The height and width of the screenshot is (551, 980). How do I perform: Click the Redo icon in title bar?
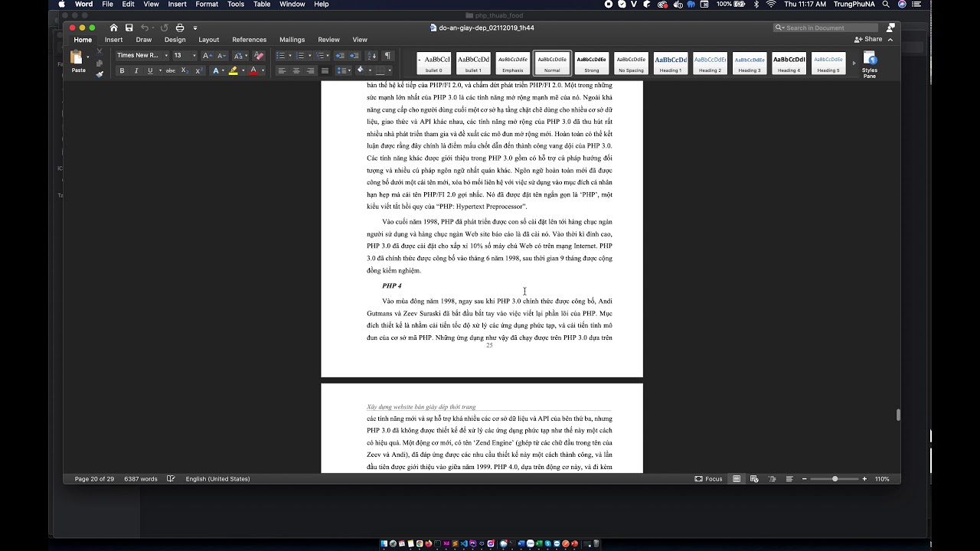(x=164, y=28)
